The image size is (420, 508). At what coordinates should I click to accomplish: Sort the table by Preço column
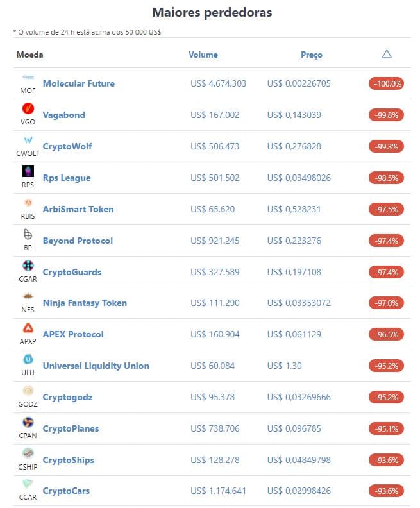tap(311, 55)
